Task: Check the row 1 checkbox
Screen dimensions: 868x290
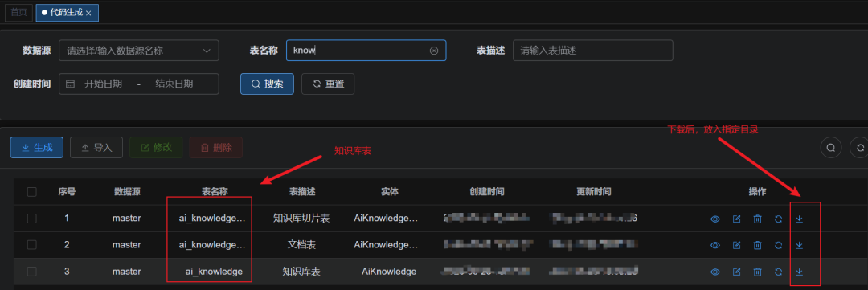Action: tap(32, 219)
